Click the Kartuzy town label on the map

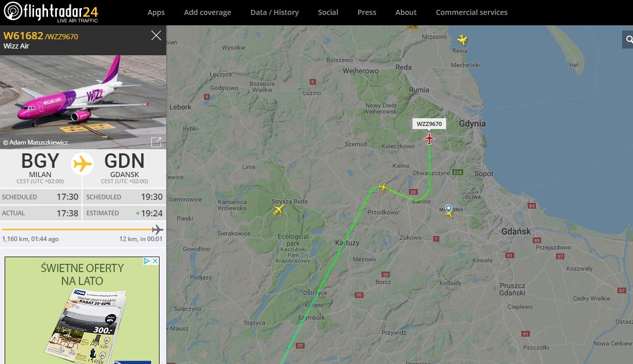click(347, 243)
